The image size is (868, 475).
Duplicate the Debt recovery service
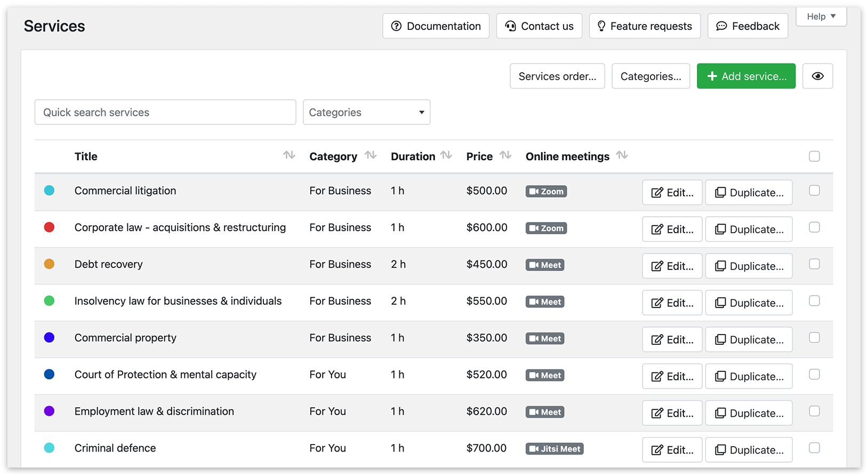[749, 266]
